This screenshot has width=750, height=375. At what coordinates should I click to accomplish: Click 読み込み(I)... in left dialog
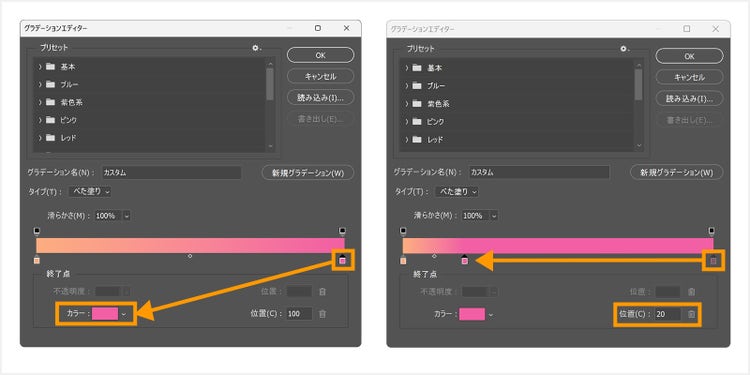(320, 98)
